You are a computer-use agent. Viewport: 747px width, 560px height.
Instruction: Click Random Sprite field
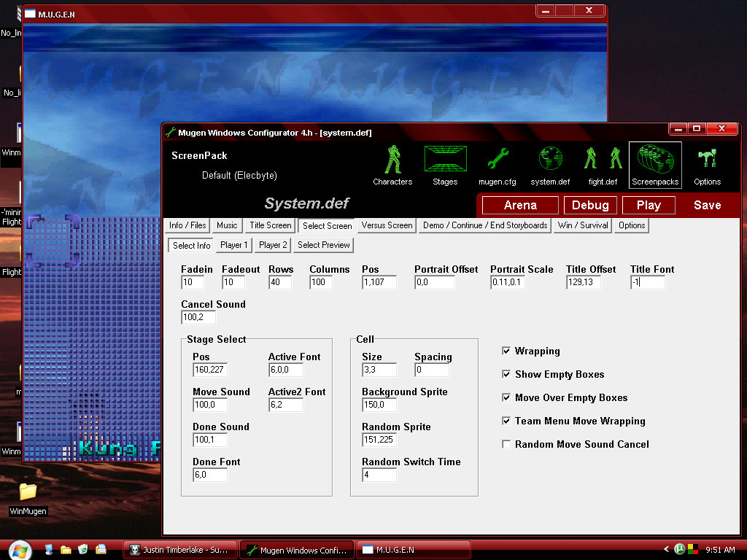pos(379,440)
